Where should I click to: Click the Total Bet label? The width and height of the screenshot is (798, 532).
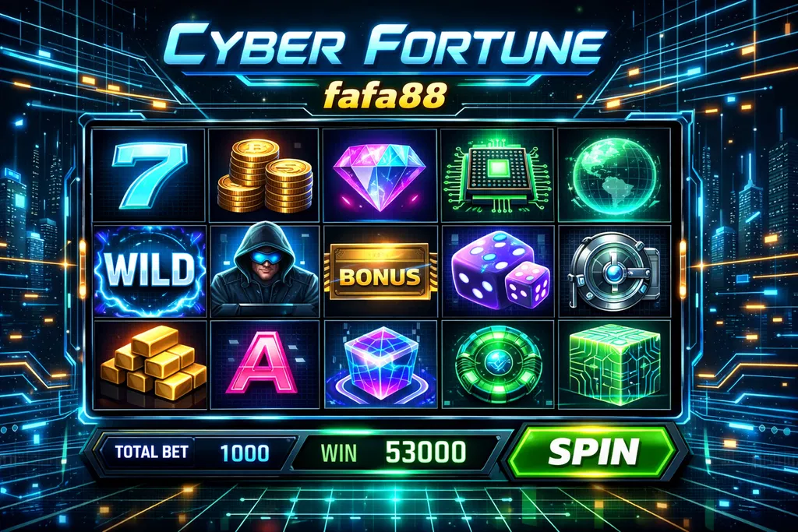click(x=151, y=452)
